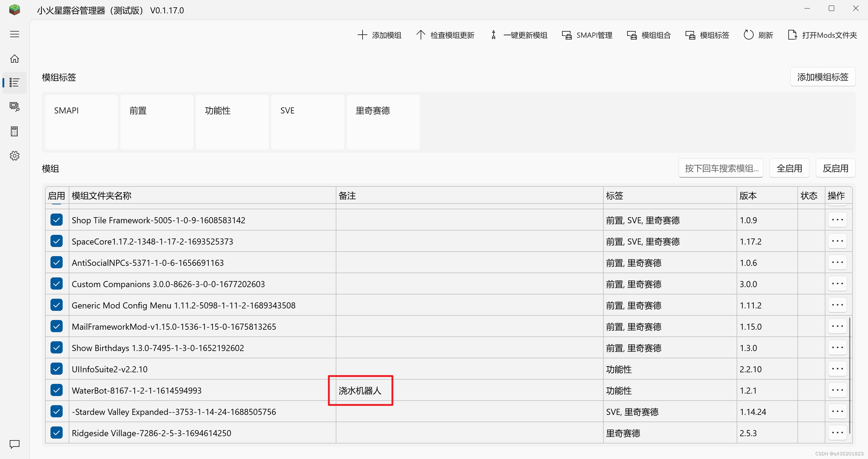Click the 操作 column header
This screenshot has width=868, height=459.
pyautogui.click(x=838, y=196)
